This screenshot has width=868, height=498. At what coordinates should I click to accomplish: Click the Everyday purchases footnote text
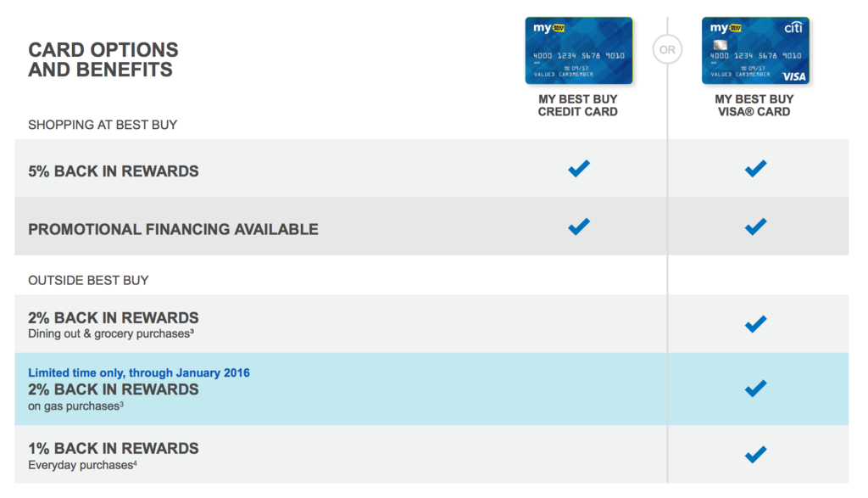coord(82,465)
